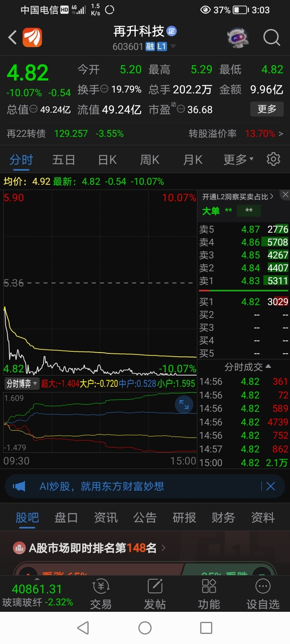Tap info icon next to 总值
290x644 pixels.
click(x=34, y=109)
